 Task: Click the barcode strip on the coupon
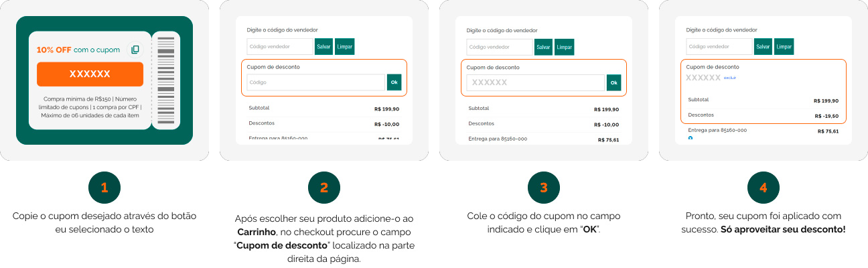tap(166, 80)
